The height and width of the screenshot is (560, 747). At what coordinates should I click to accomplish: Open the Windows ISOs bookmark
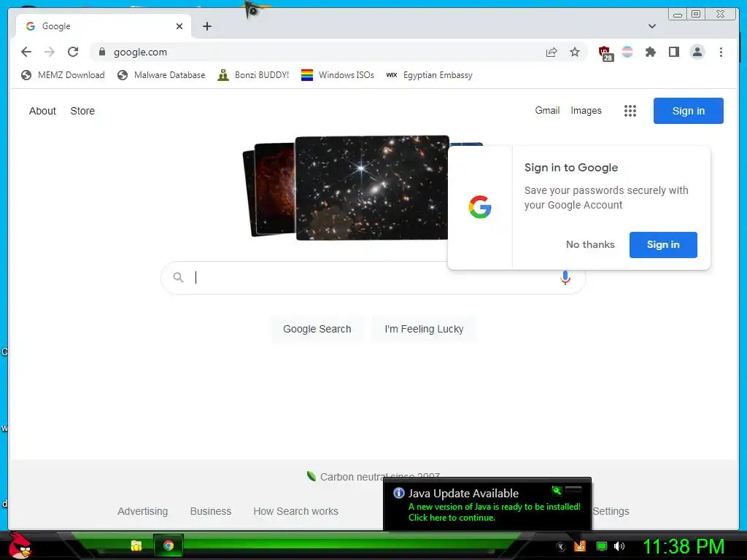pos(338,75)
